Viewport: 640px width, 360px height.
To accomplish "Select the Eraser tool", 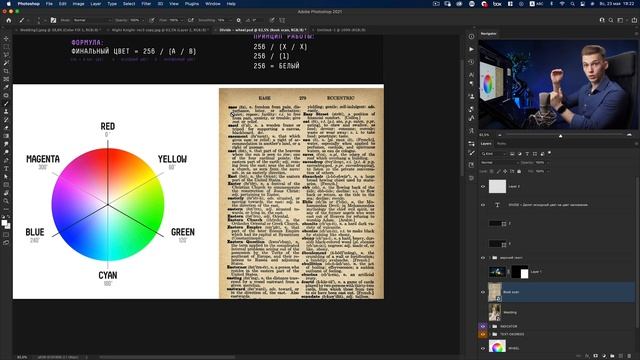I will (6, 128).
